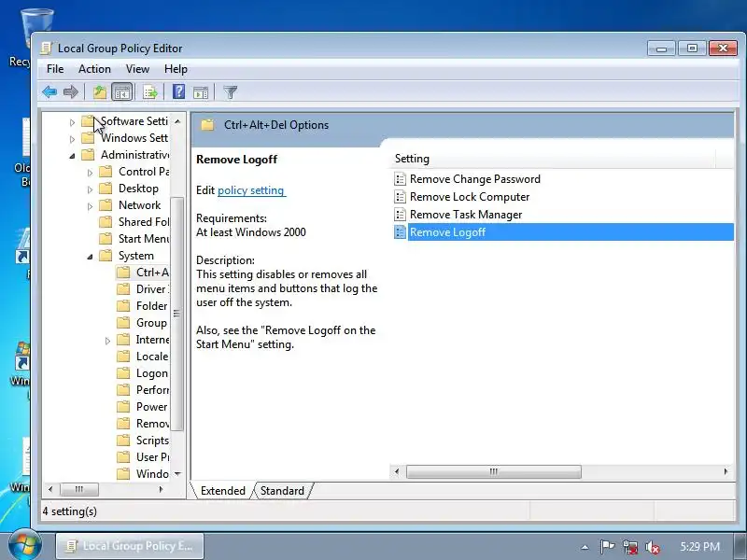
Task: Open the blue Help toolbar icon
Action: [x=178, y=91]
